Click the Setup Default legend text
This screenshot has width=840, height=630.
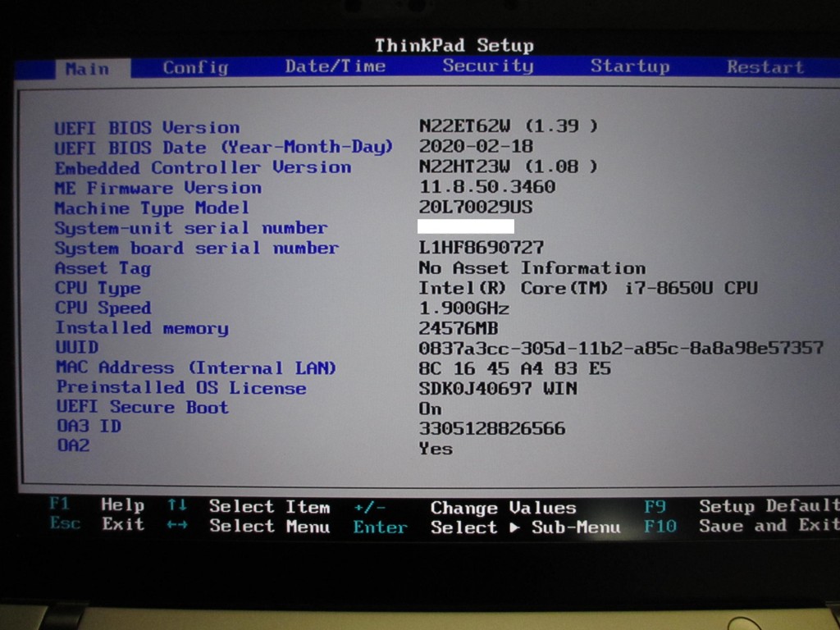(x=769, y=505)
